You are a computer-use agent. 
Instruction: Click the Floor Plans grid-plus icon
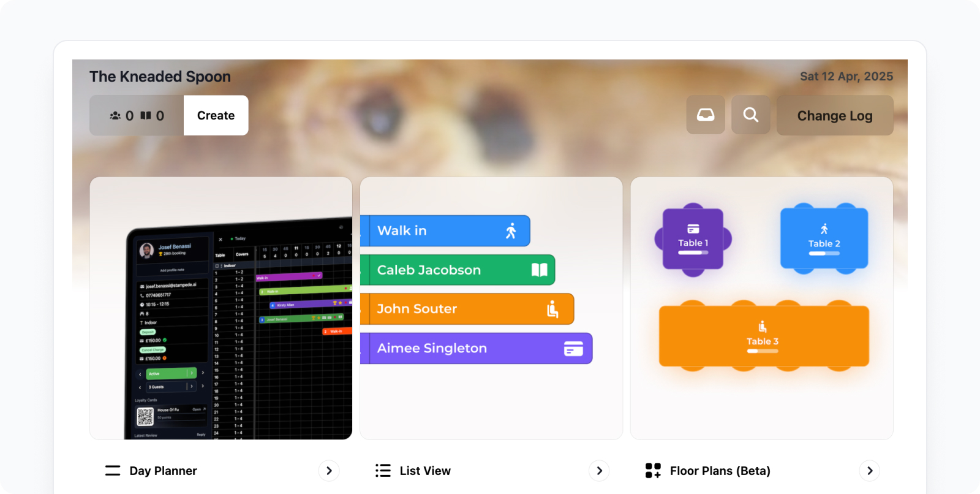[653, 471]
